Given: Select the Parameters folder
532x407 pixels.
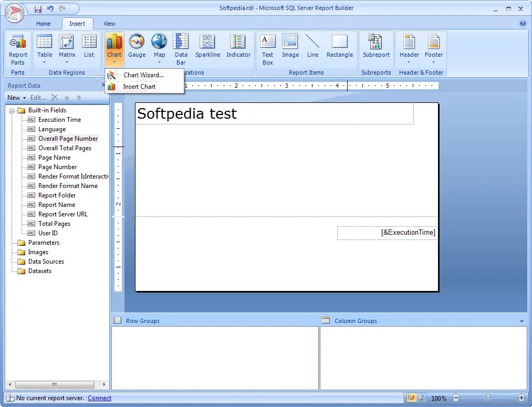Looking at the screenshot, I should [44, 243].
